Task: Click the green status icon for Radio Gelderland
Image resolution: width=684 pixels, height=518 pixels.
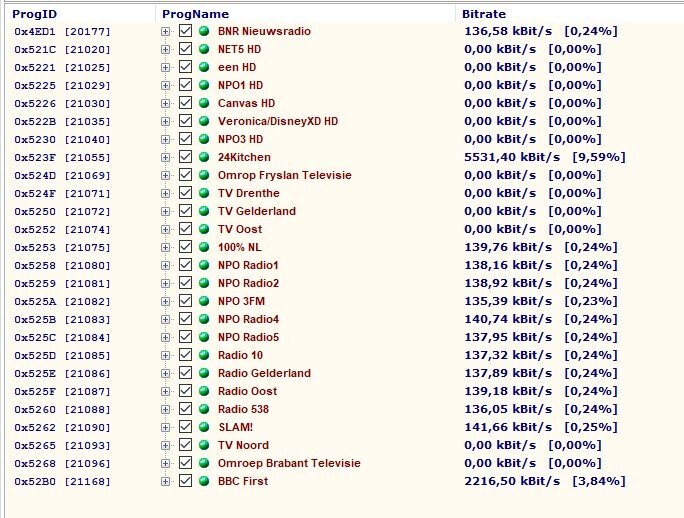Action: coord(204,373)
